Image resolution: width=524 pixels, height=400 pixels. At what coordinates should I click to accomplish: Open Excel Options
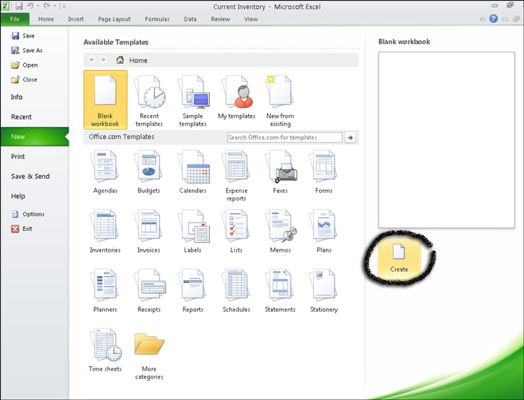click(x=28, y=214)
